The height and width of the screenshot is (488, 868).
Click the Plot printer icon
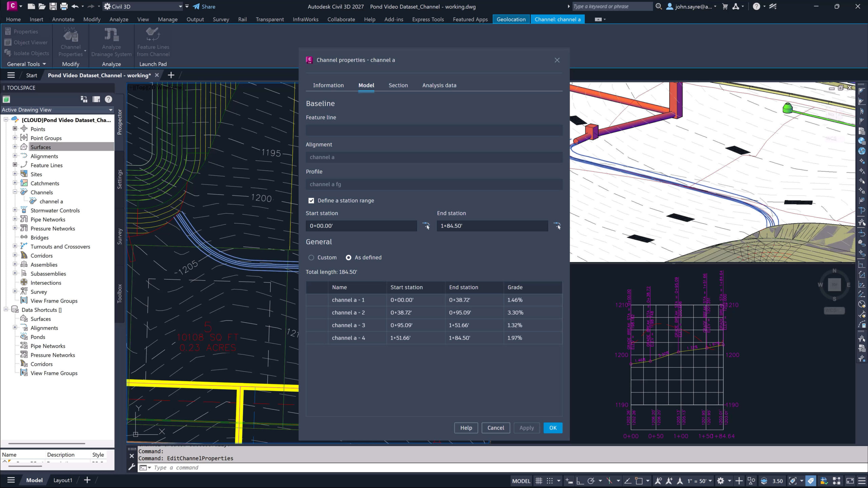coord(64,6)
